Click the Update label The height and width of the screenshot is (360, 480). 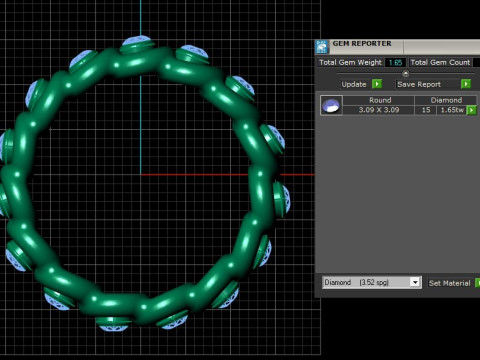pyautogui.click(x=354, y=84)
